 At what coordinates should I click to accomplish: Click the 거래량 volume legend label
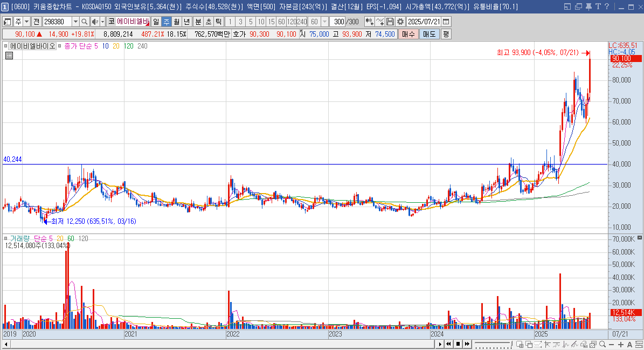pyautogui.click(x=20, y=238)
